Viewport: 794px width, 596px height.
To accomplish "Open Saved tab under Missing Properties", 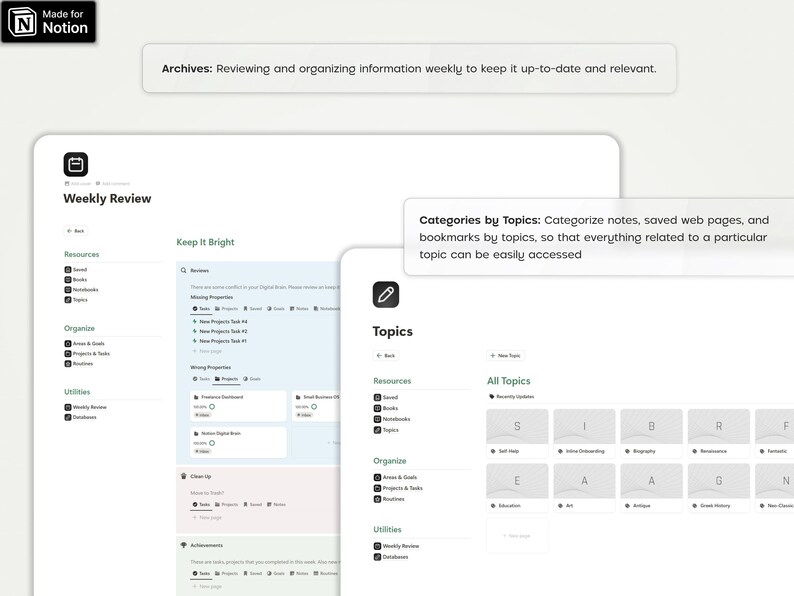I will coord(253,308).
